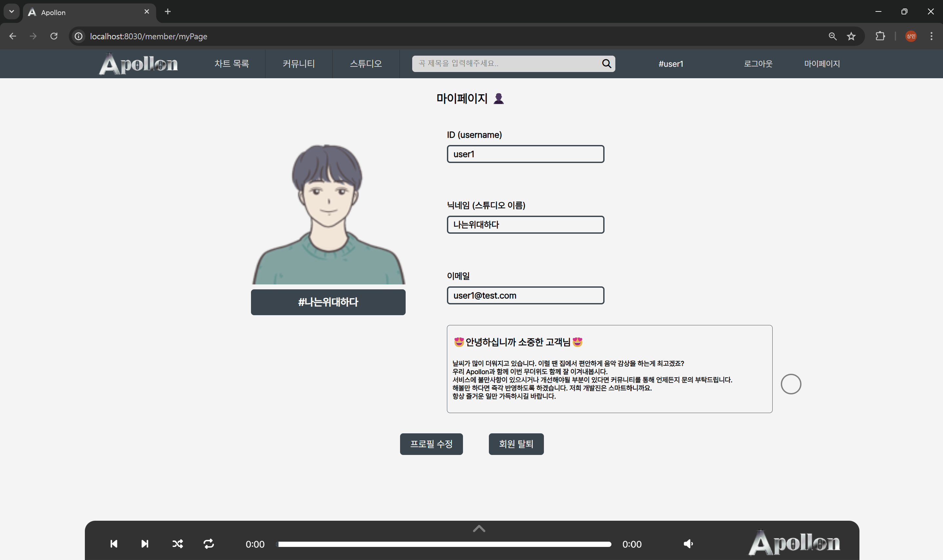Click the previous track button

(x=114, y=544)
